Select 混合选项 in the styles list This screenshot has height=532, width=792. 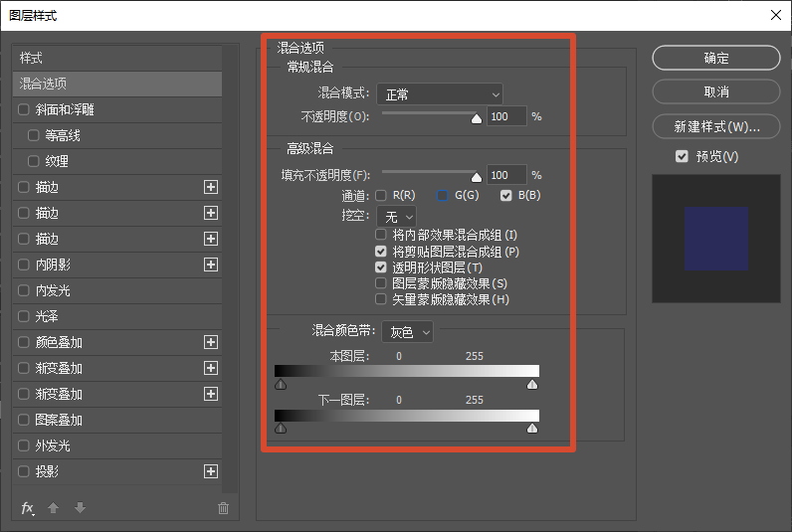point(117,84)
